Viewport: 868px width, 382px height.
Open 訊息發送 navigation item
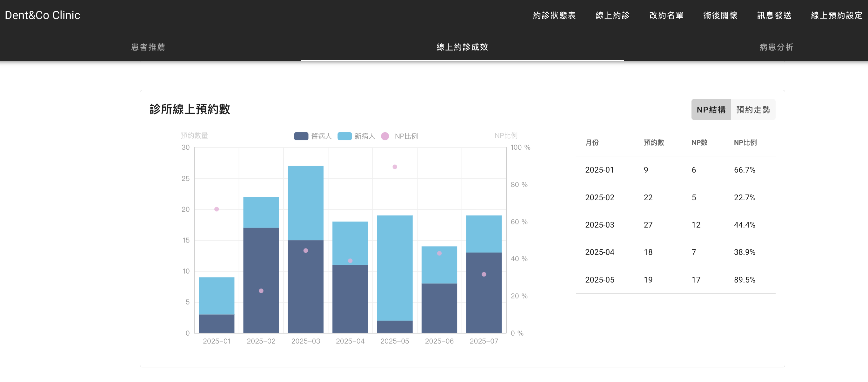tap(774, 15)
